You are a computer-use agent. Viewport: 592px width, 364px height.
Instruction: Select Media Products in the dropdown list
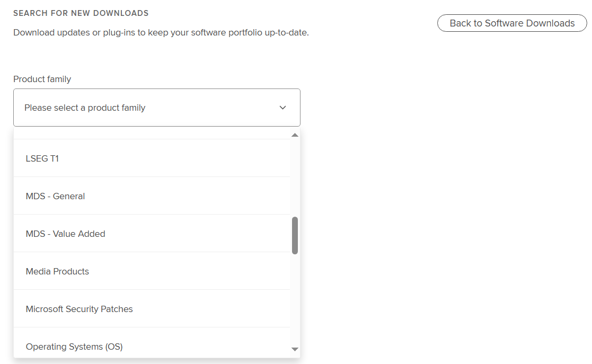coord(57,271)
